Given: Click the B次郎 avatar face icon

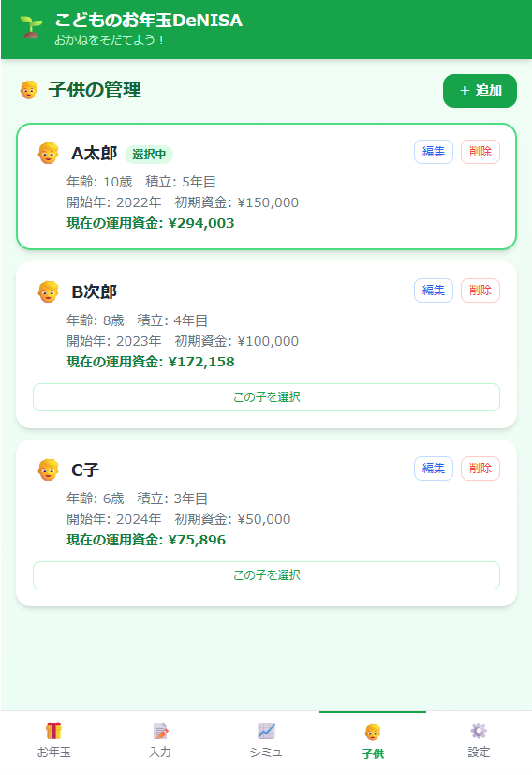Looking at the screenshot, I should [x=49, y=291].
